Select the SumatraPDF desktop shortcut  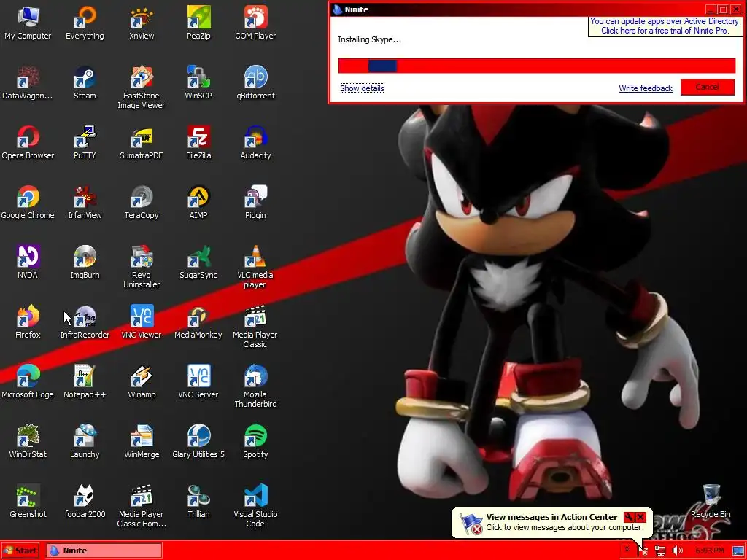pyautogui.click(x=142, y=142)
